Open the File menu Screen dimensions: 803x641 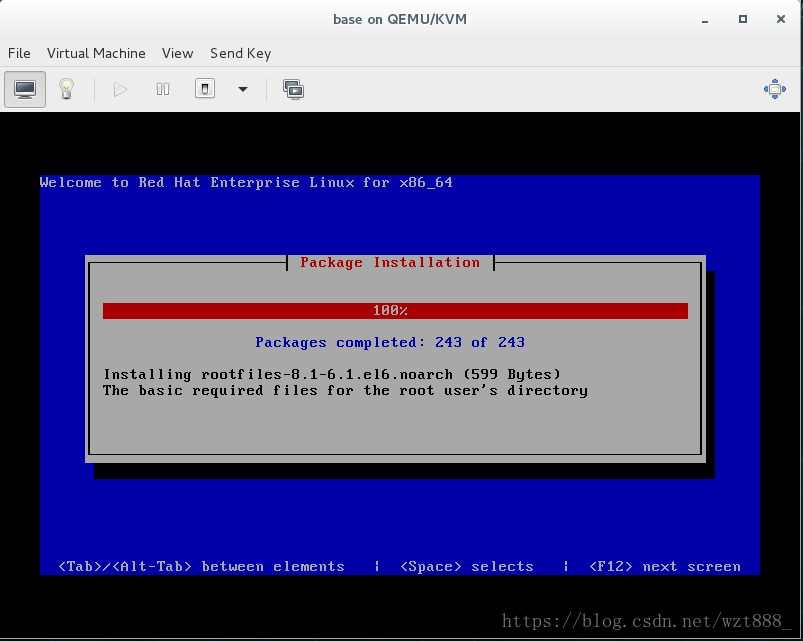[19, 53]
